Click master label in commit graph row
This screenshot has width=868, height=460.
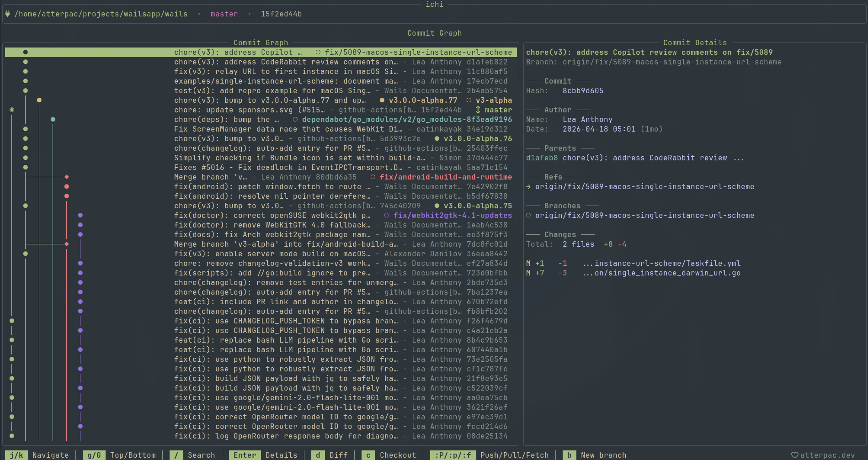coord(498,110)
